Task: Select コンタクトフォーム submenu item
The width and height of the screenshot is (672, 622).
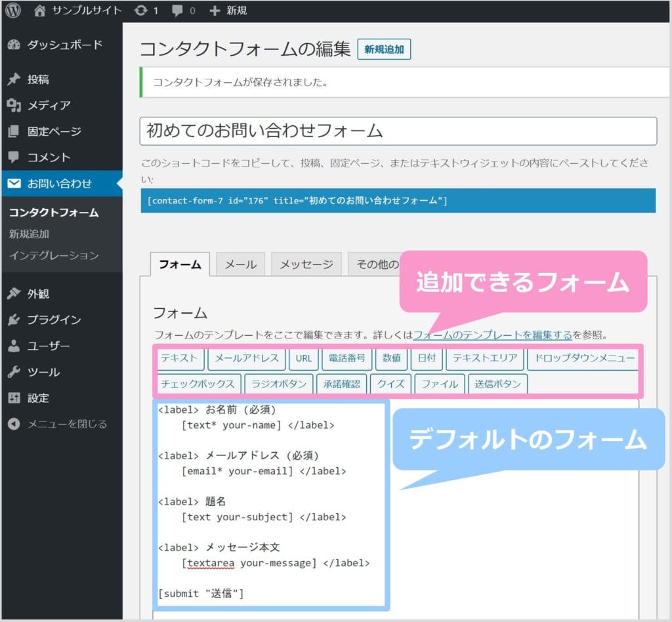Action: (x=54, y=213)
